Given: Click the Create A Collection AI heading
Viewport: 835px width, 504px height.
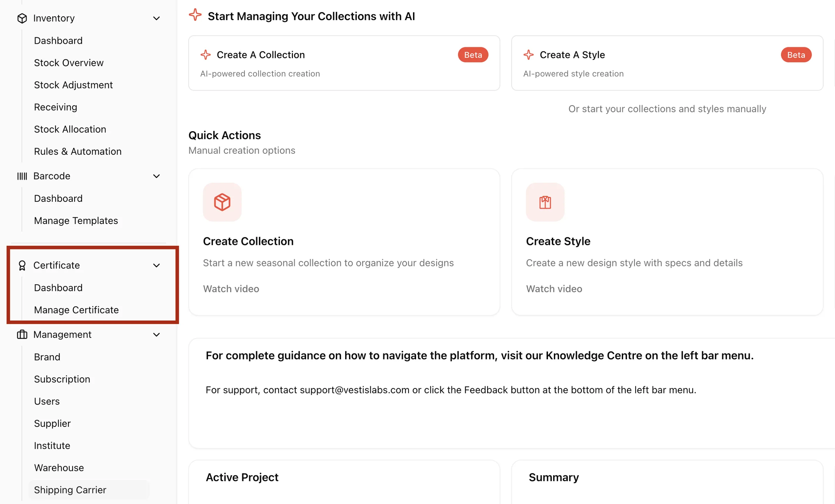Looking at the screenshot, I should coord(261,55).
